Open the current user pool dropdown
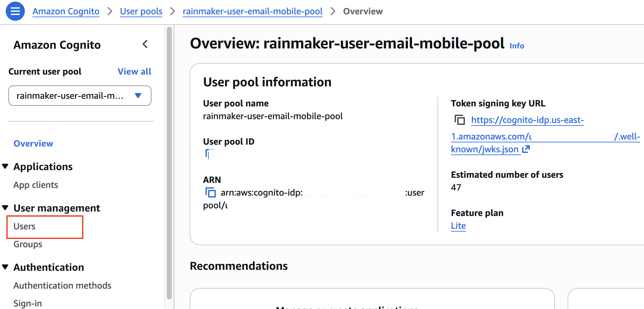This screenshot has width=644, height=309. (x=80, y=96)
